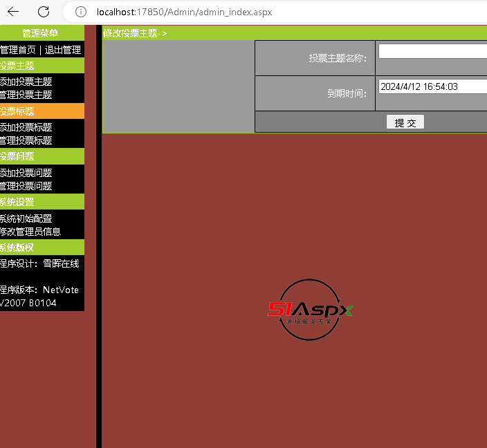
Task: Select 添加投票主题 menu item
Action: tap(26, 82)
